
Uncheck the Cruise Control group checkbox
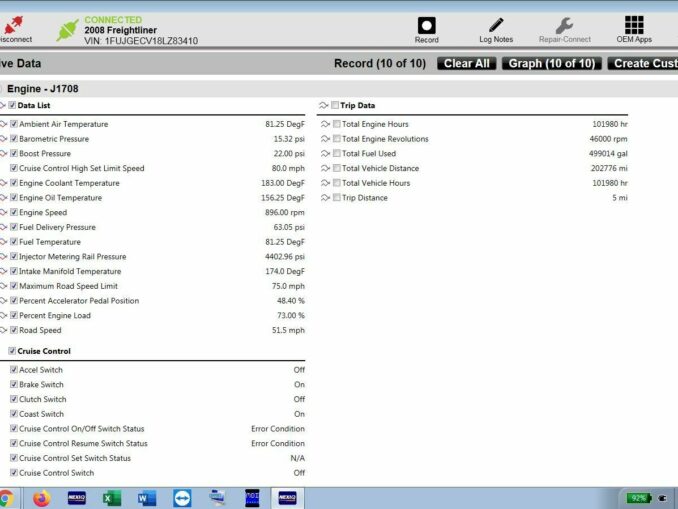[12, 351]
